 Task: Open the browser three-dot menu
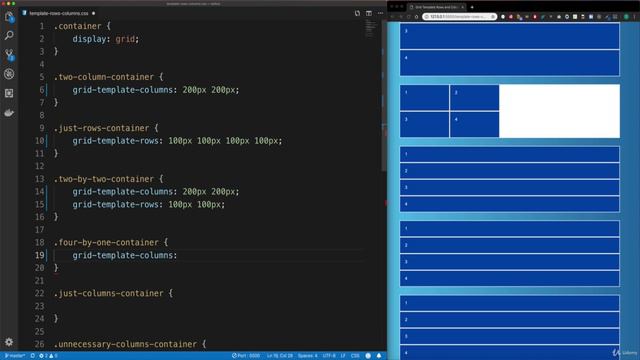pyautogui.click(x=635, y=17)
